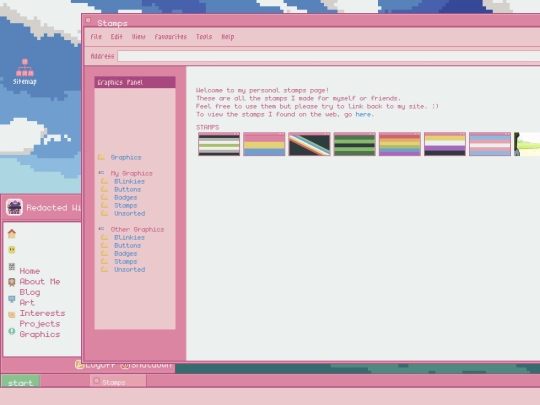Image resolution: width=540 pixels, height=405 pixels.
Task: Click folder icon beside Badges under Other Graphics
Action: coord(105,253)
